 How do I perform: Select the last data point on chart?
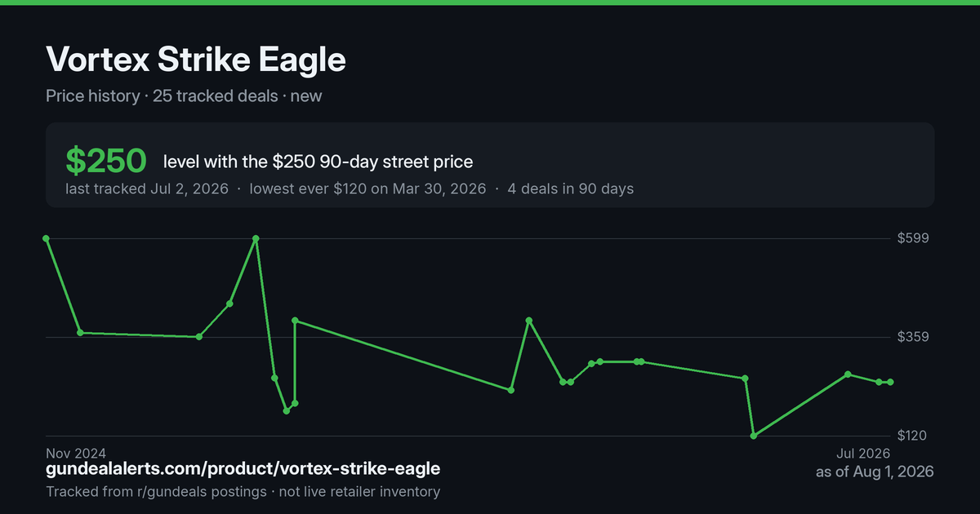[x=890, y=382]
